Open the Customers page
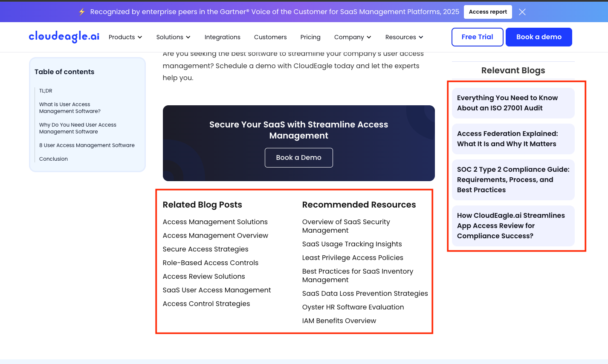The height and width of the screenshot is (364, 608). [x=270, y=37]
